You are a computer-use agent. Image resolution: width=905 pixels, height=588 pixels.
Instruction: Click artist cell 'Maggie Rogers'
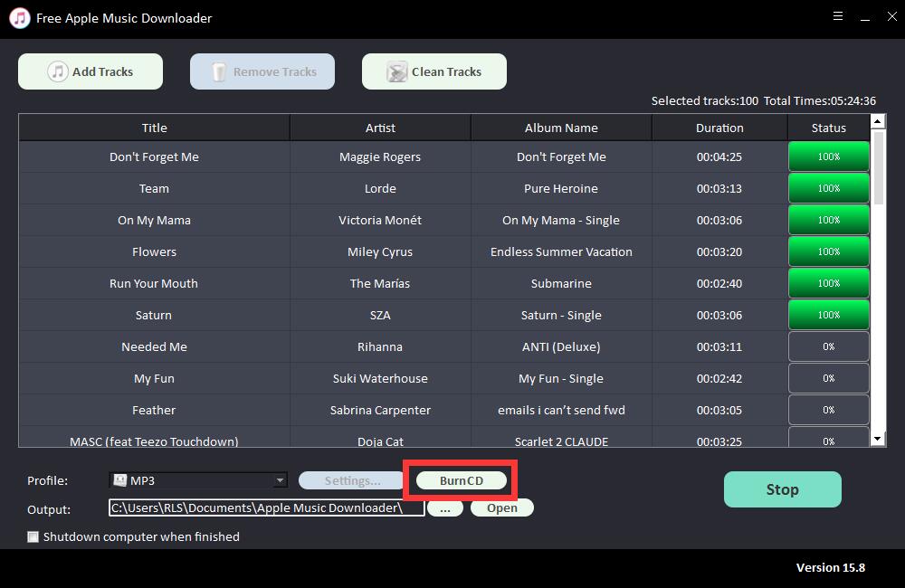coord(380,157)
